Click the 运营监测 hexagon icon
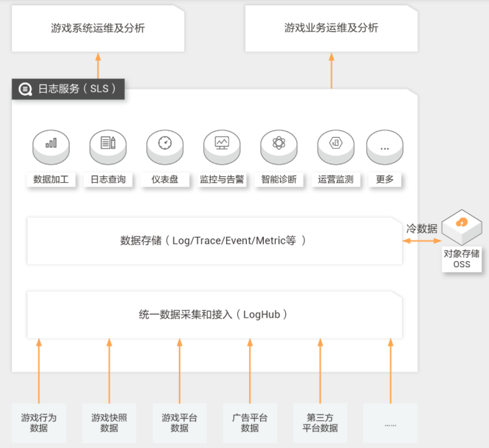The image size is (489, 448). pos(336,147)
